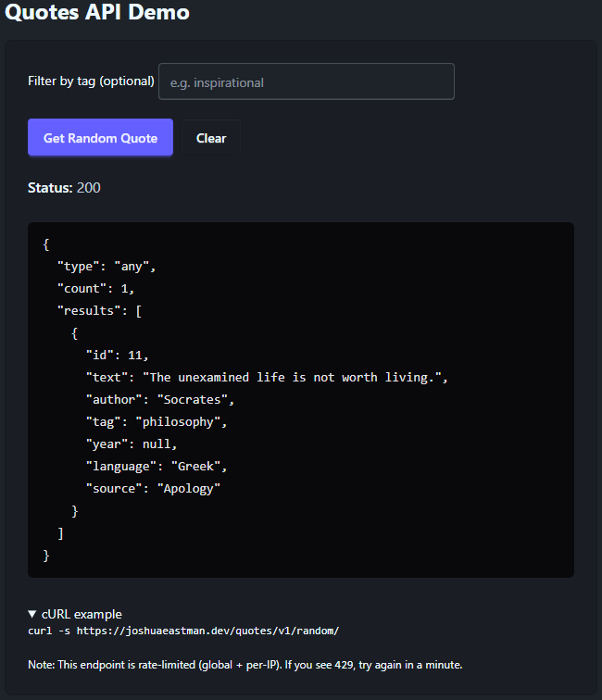Click the tag filter input field
The height and width of the screenshot is (700, 602).
click(x=306, y=81)
